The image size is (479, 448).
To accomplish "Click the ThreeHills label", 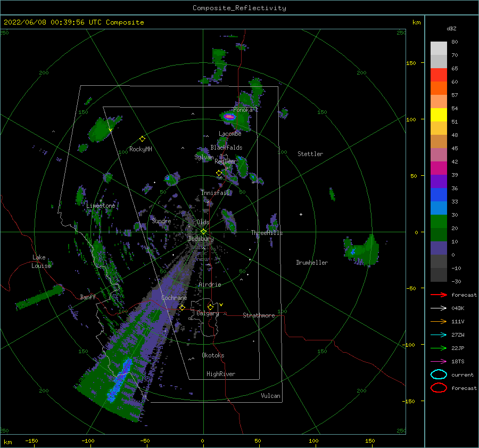I will pos(267,233).
